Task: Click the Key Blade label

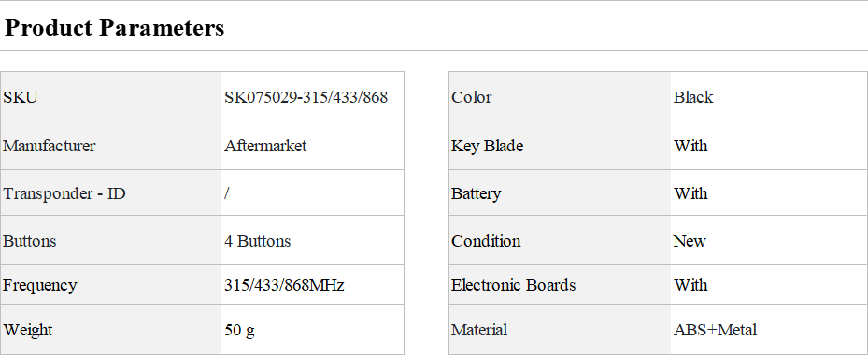Action: [487, 146]
